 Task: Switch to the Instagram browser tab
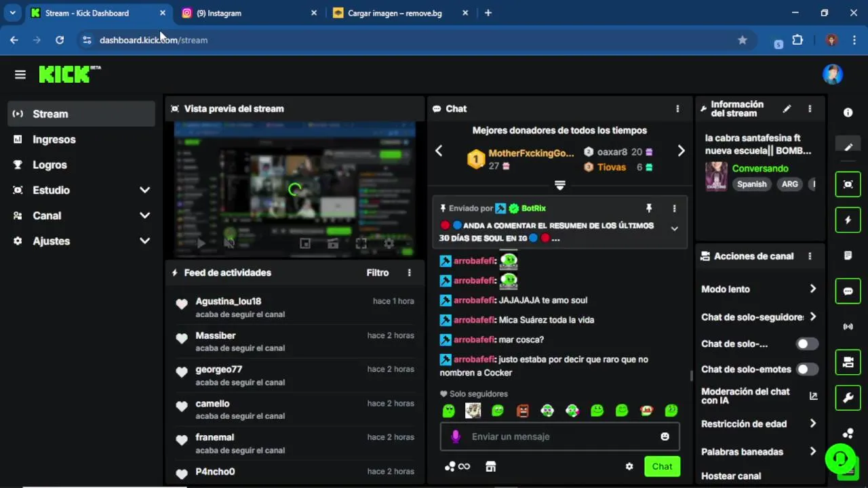click(249, 13)
